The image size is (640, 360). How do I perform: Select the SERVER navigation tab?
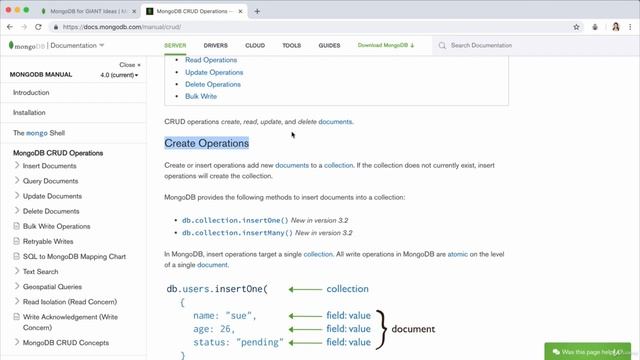point(175,45)
